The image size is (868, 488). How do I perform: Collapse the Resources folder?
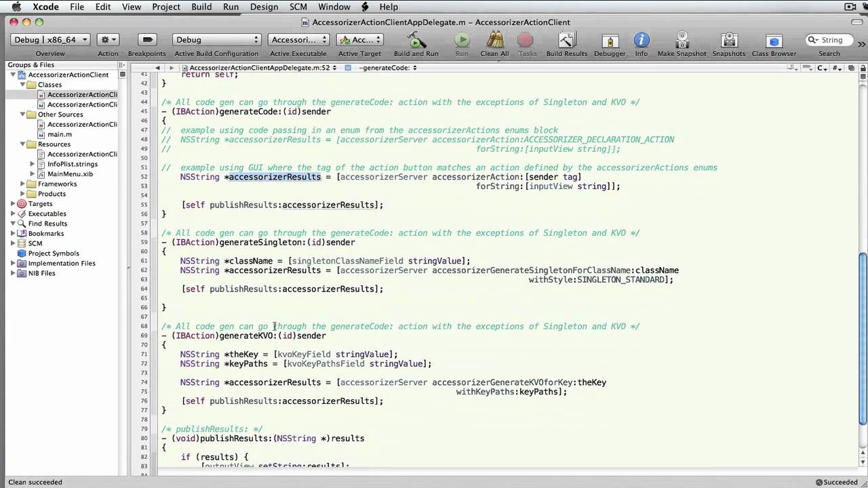click(22, 144)
